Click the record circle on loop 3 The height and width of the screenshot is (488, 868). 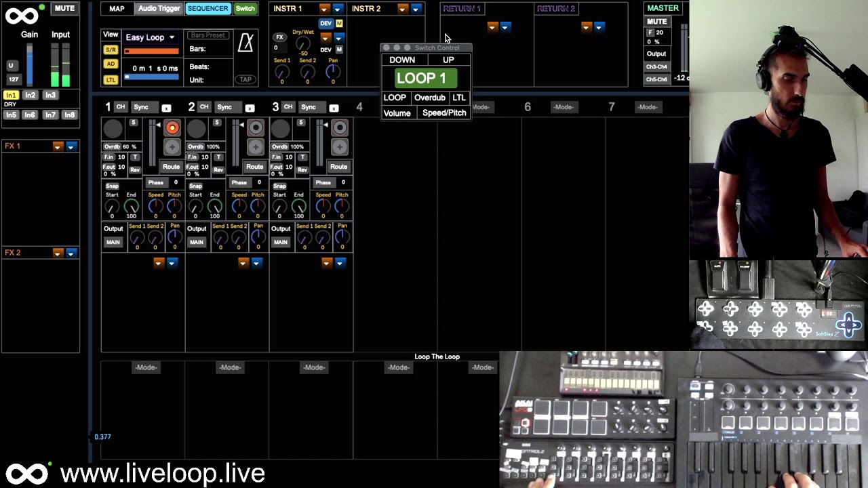pos(340,128)
